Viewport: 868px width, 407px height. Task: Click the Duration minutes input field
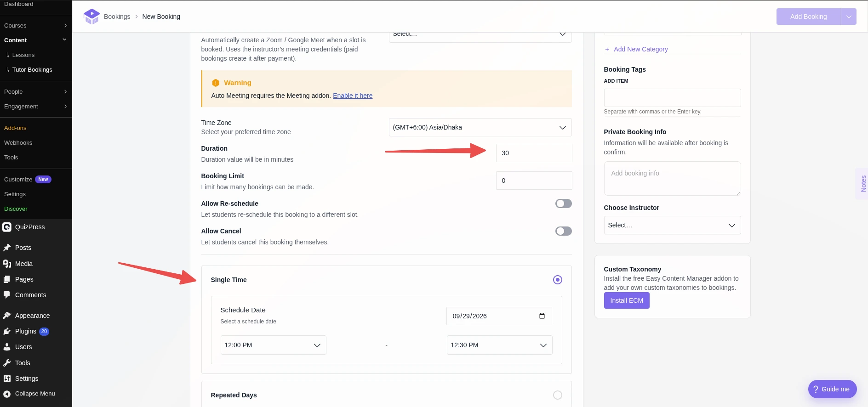(534, 153)
